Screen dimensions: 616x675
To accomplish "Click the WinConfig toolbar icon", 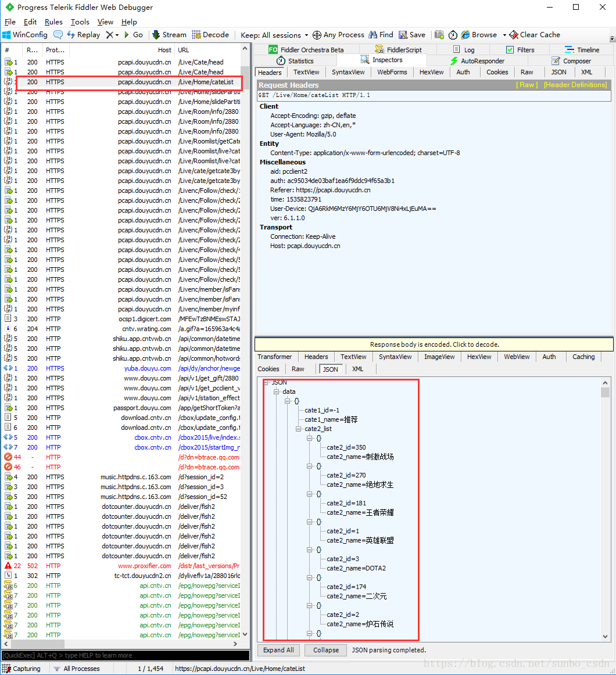I will (x=25, y=35).
